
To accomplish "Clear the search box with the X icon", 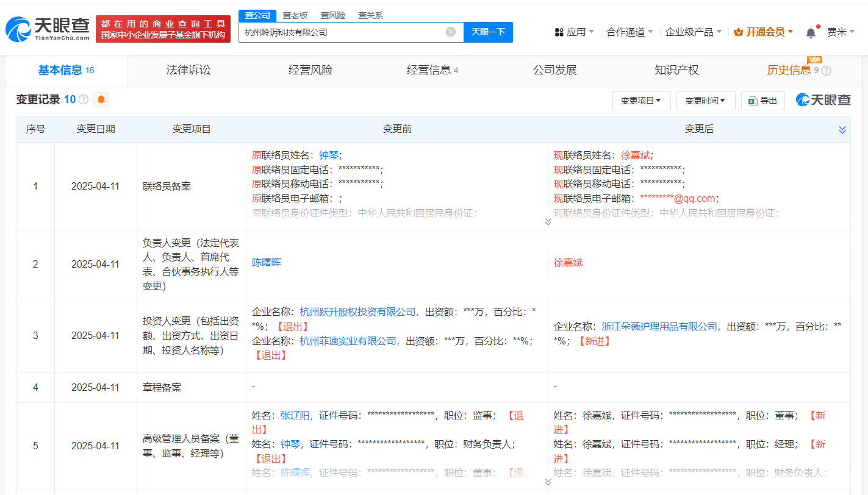I will click(x=451, y=32).
